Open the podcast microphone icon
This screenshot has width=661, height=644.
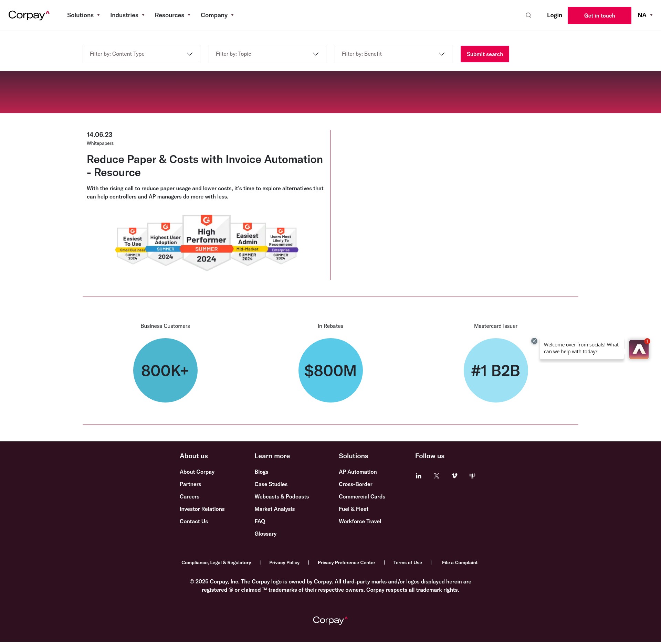pyautogui.click(x=472, y=476)
